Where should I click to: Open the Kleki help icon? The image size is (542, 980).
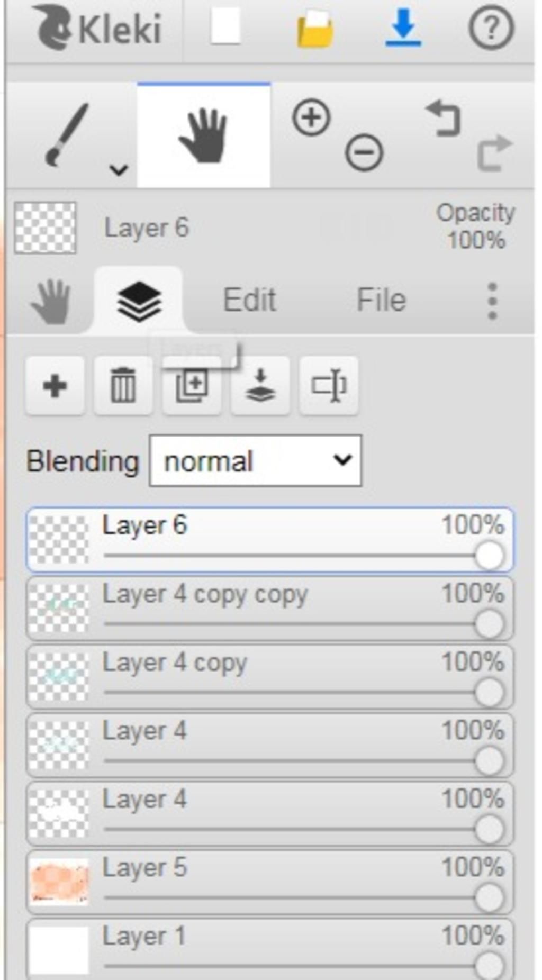(491, 28)
